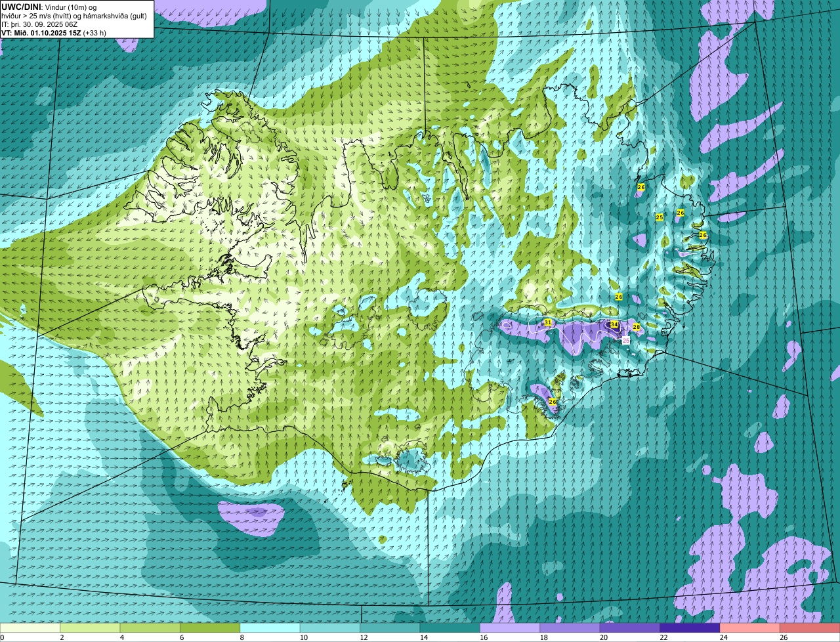Select the light yellow-green 2–4 m/s swatch
Screen dimensions: 840x642
90,628
